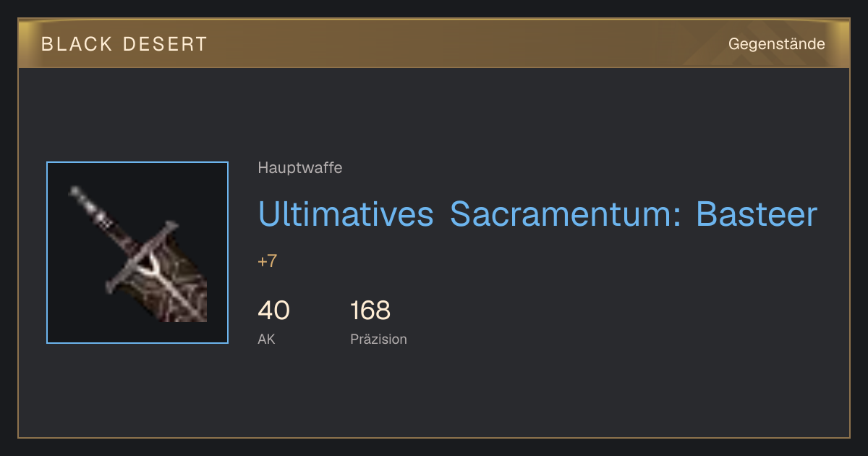Click the Ultimatives Sacramentum: Basteer item name
Image resolution: width=868 pixels, height=456 pixels.
click(537, 214)
